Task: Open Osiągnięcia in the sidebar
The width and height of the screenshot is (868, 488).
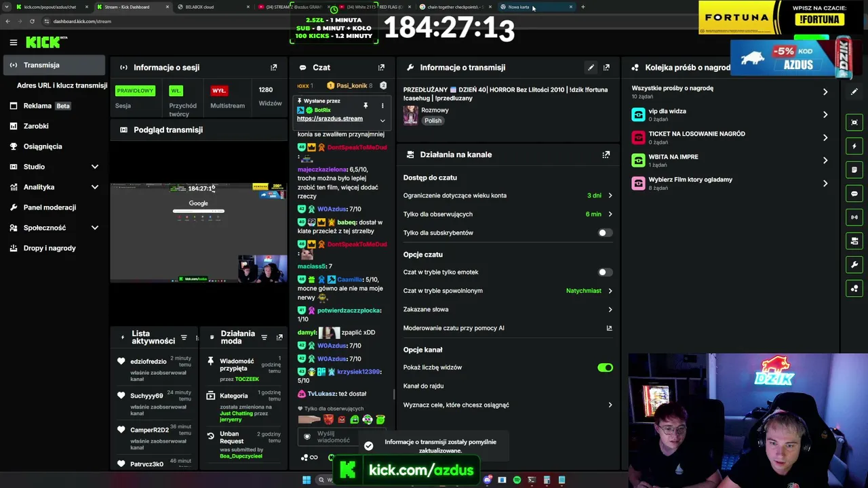Action: (x=55, y=146)
